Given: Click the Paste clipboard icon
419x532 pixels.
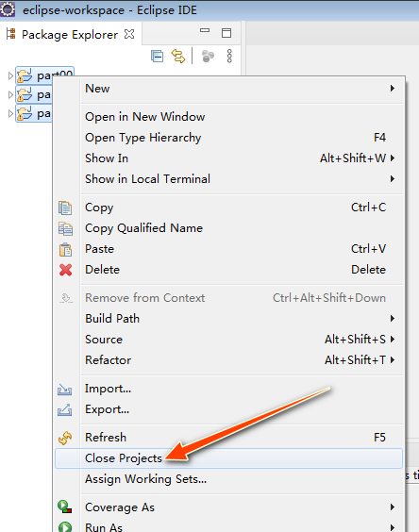Looking at the screenshot, I should coord(65,249).
